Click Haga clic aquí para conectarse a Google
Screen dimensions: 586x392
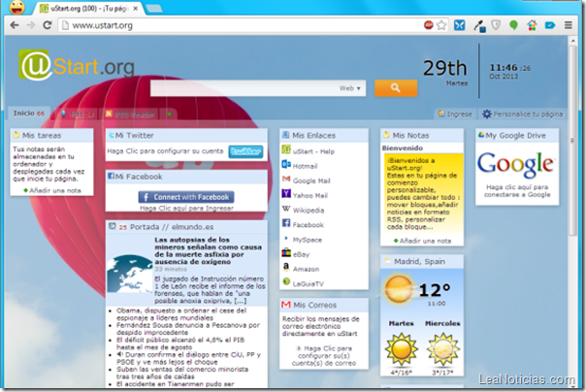(x=517, y=190)
